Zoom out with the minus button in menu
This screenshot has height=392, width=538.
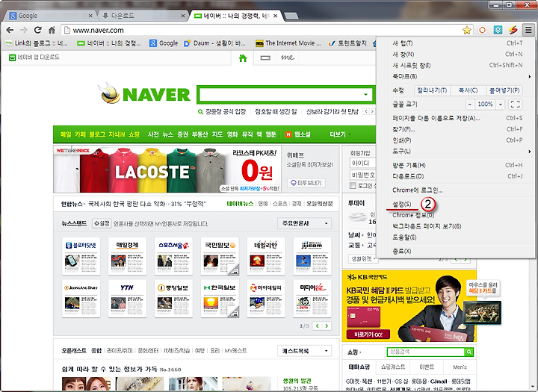point(470,105)
